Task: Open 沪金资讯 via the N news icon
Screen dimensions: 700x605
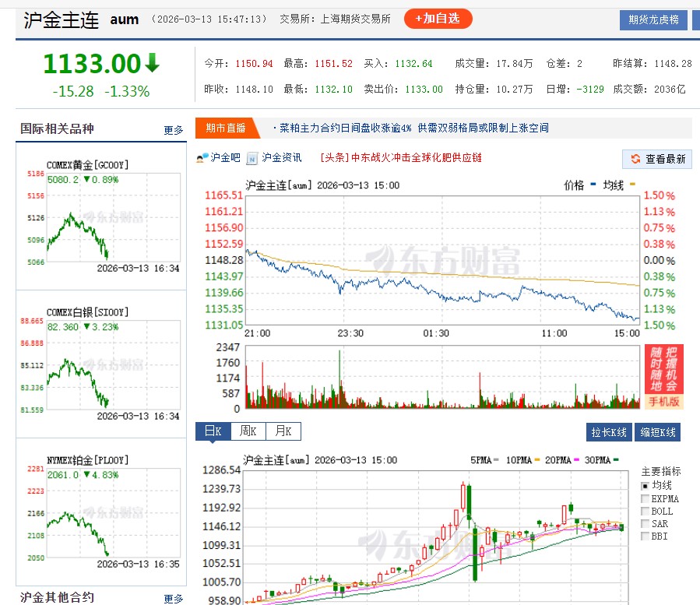Action: click(x=251, y=158)
